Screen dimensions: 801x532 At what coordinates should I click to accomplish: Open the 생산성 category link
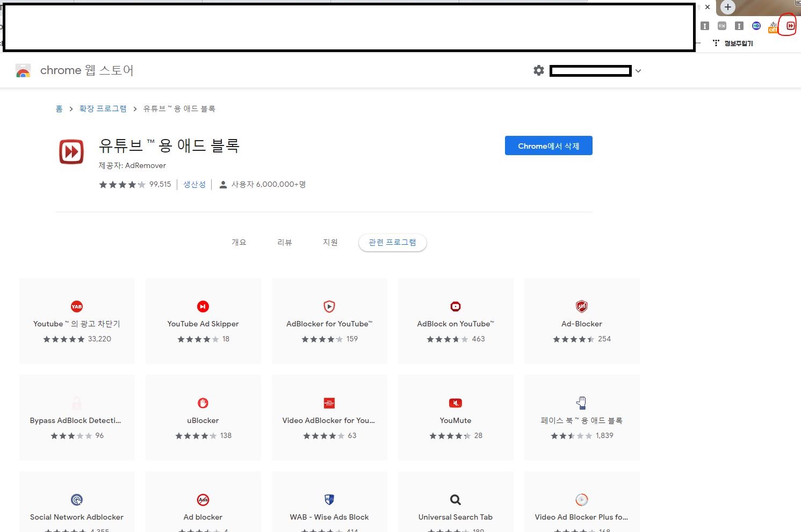pyautogui.click(x=194, y=184)
